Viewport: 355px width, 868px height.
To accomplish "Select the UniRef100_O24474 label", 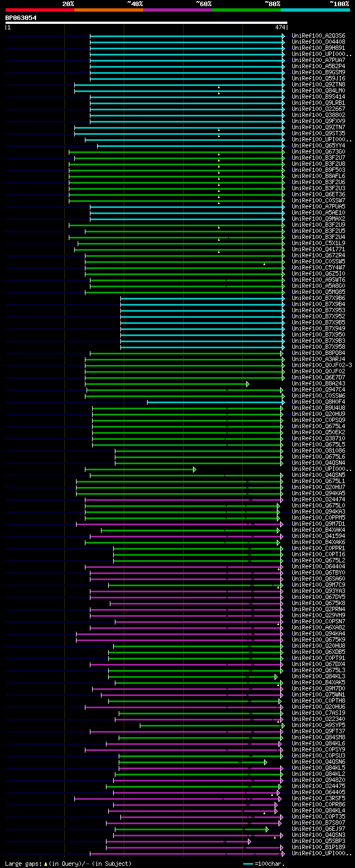I will [319, 499].
